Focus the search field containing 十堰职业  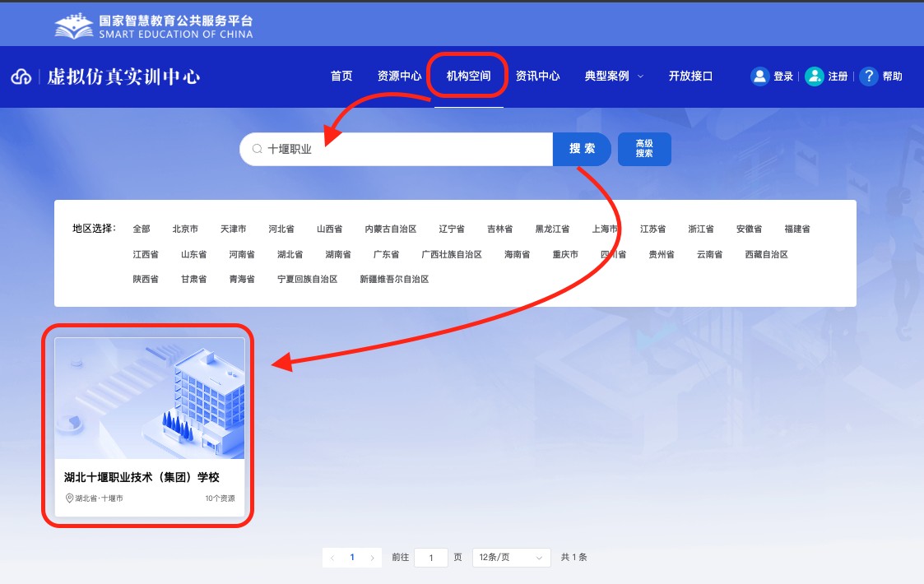(403, 150)
